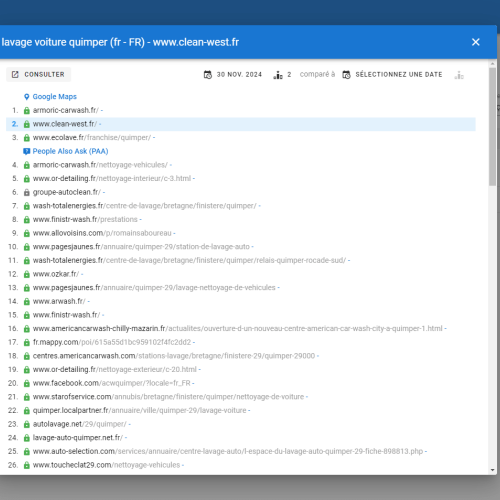The width and height of the screenshot is (500, 500).
Task: Select the highlighted www.clean-west.fr result
Action: (x=241, y=124)
